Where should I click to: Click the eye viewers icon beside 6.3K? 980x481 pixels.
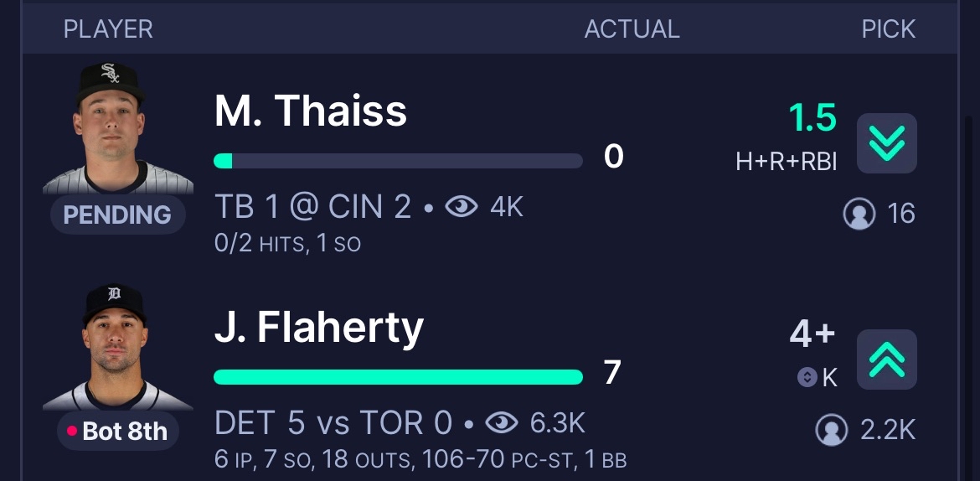[x=501, y=423]
